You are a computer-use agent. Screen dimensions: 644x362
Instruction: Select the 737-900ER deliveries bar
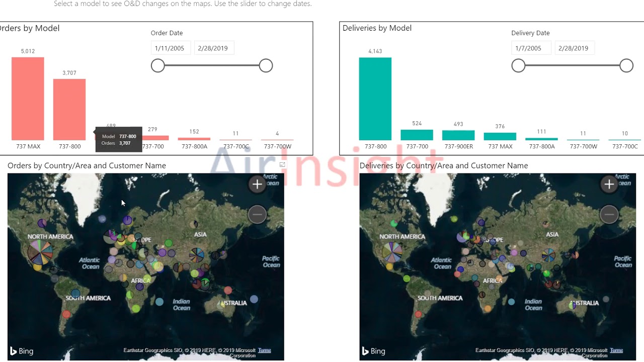point(458,135)
